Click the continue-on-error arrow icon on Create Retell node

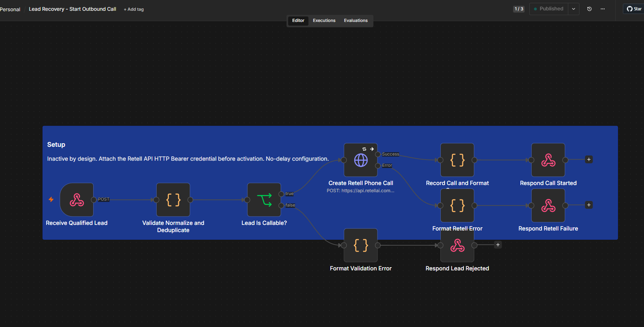click(372, 149)
